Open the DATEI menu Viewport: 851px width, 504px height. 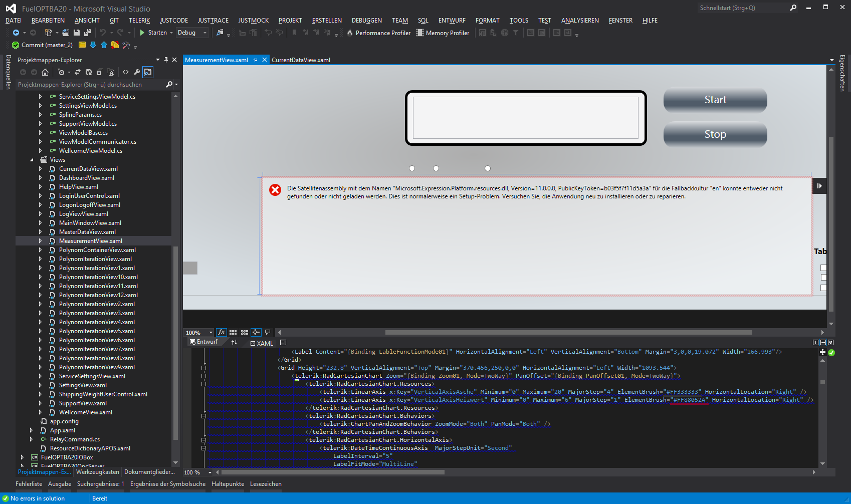coord(14,21)
